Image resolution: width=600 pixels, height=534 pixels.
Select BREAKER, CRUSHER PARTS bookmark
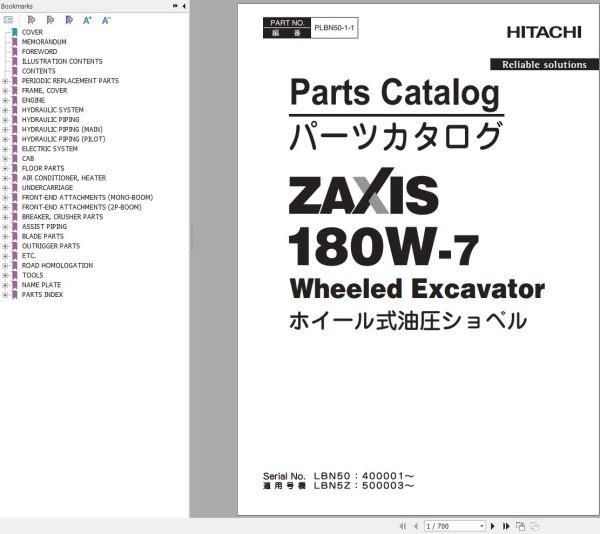tap(62, 217)
